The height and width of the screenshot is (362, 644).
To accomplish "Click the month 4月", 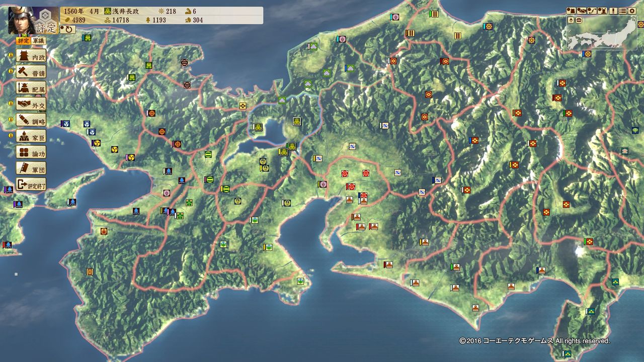I will (x=96, y=11).
